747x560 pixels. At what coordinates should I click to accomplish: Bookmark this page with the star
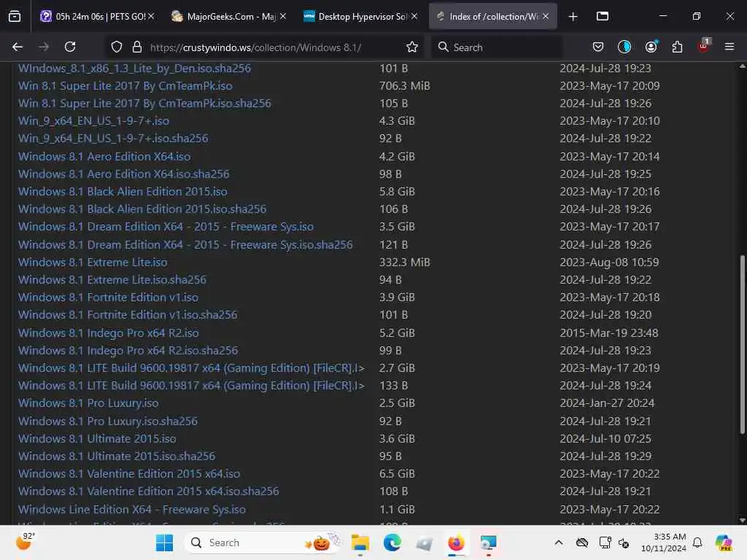coord(412,47)
